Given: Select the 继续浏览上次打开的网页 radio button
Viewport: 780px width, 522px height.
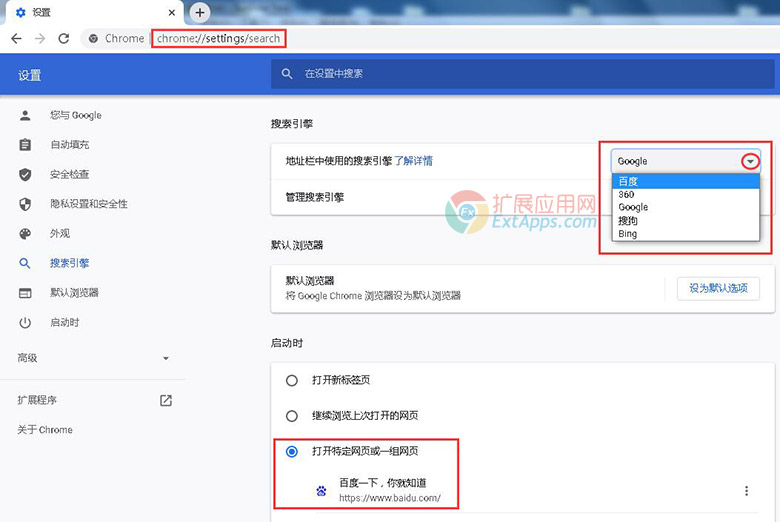Looking at the screenshot, I should 292,416.
